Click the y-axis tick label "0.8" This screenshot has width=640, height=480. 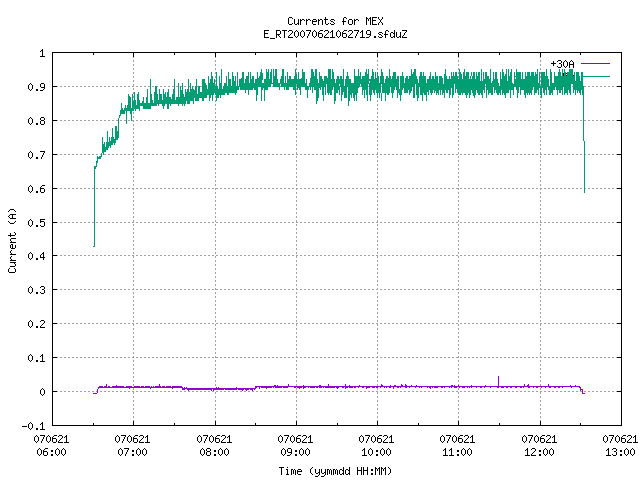pyautogui.click(x=36, y=121)
